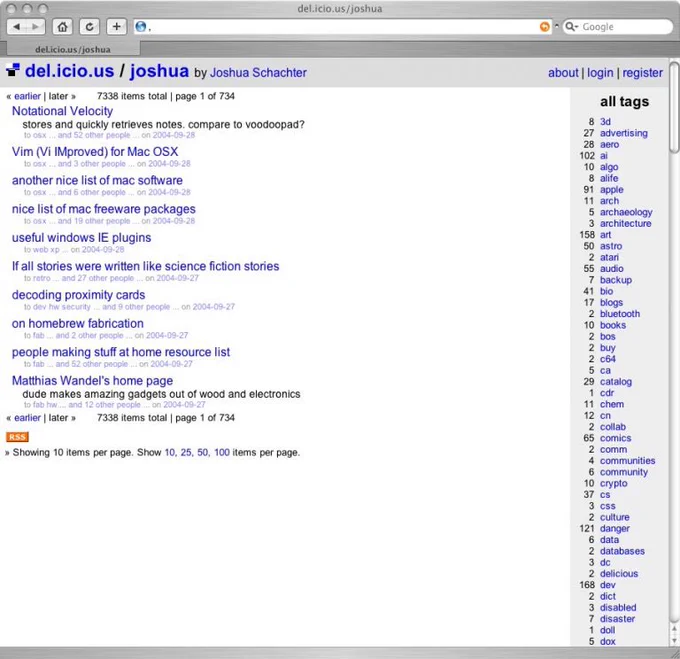
Task: Click the bottom earlier pagination link
Action: 27,418
